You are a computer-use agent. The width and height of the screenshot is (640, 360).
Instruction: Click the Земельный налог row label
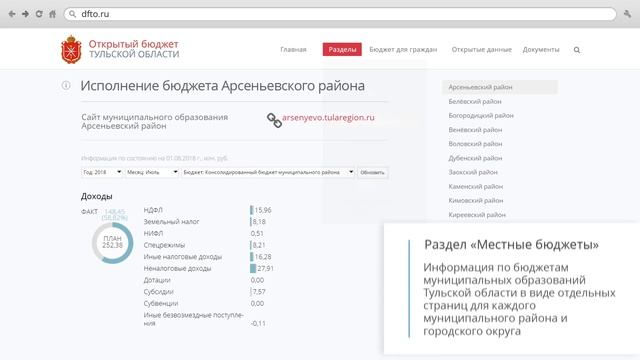click(171, 222)
